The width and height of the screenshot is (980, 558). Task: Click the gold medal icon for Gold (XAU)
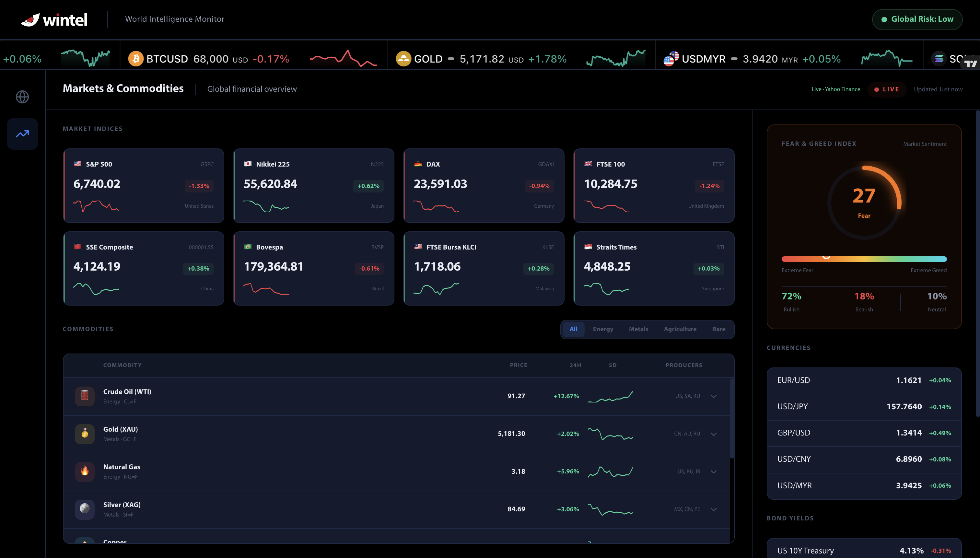pos(85,434)
